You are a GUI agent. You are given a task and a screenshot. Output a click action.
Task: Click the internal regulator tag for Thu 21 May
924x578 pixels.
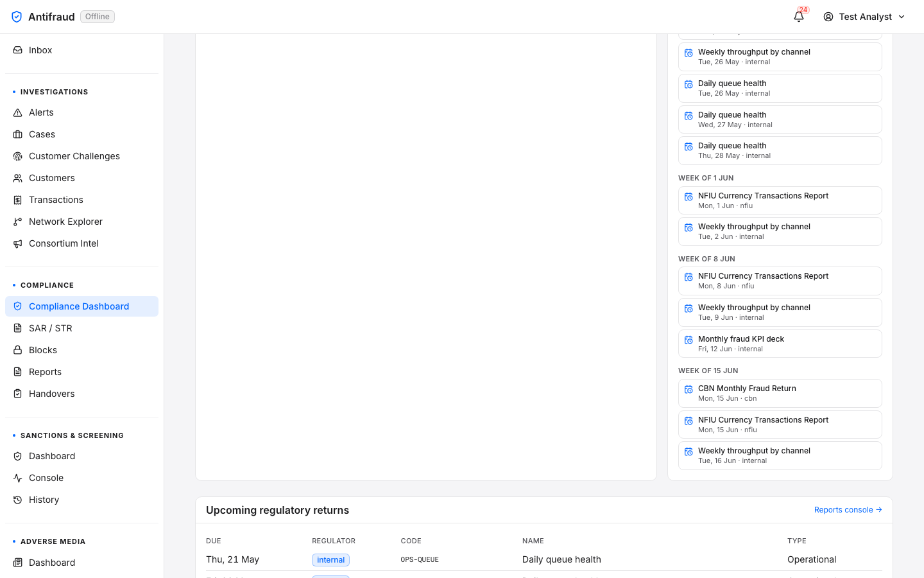(330, 560)
